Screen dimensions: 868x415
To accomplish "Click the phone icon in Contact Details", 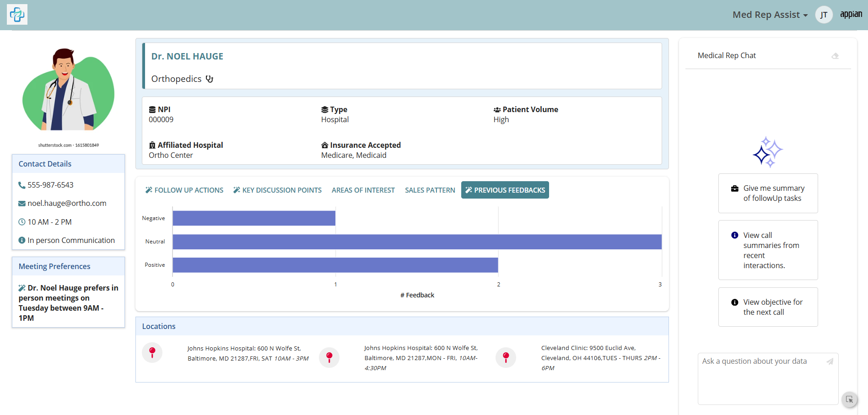I will 22,185.
